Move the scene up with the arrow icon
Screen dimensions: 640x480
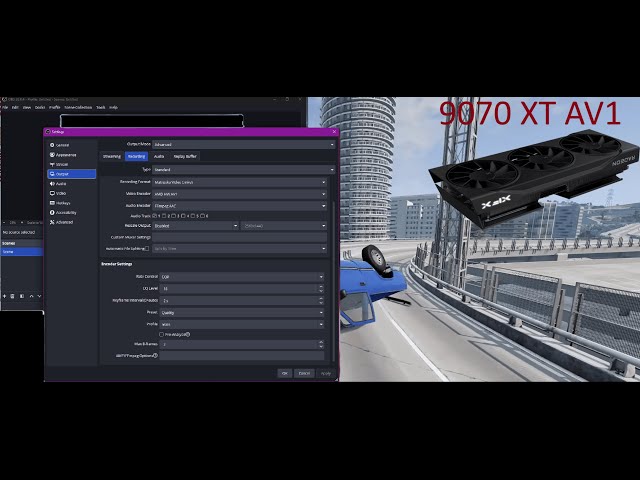coord(31,296)
